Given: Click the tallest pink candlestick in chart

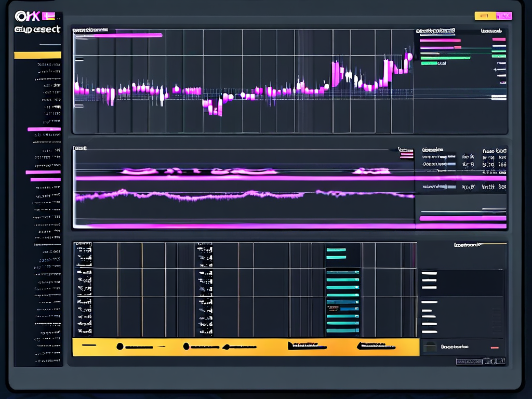Looking at the screenshot, I should (336, 73).
